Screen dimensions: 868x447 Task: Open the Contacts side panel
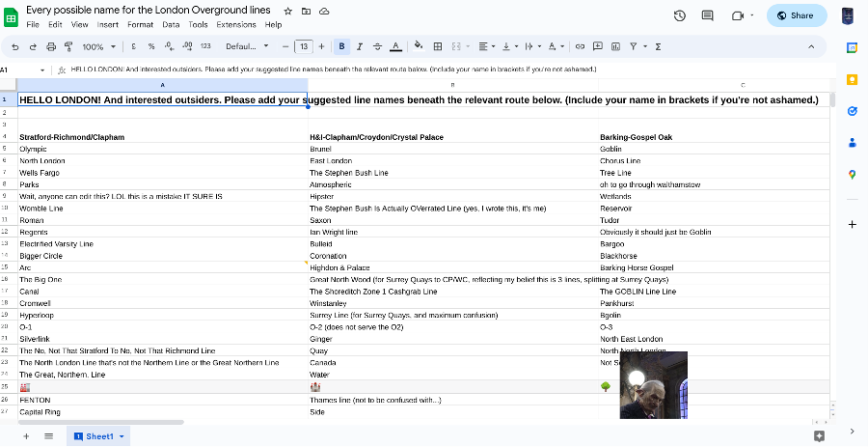pyautogui.click(x=852, y=143)
